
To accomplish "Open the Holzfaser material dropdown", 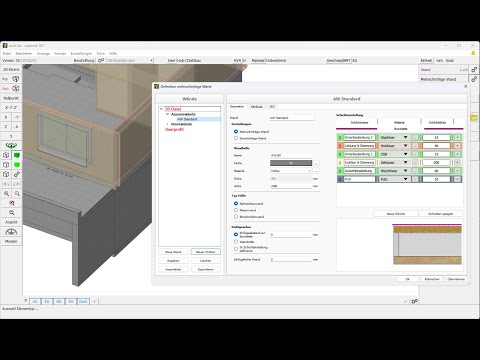I will (394, 146).
